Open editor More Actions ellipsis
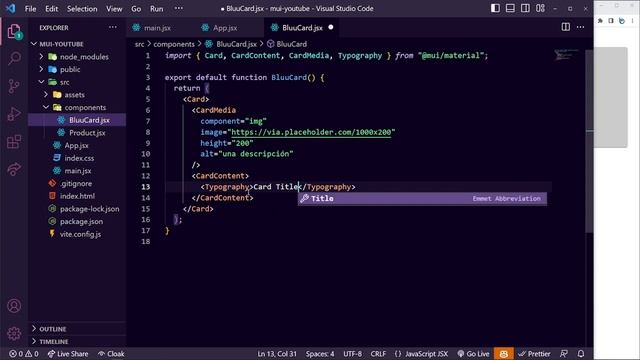640x360 pixels. [580, 27]
